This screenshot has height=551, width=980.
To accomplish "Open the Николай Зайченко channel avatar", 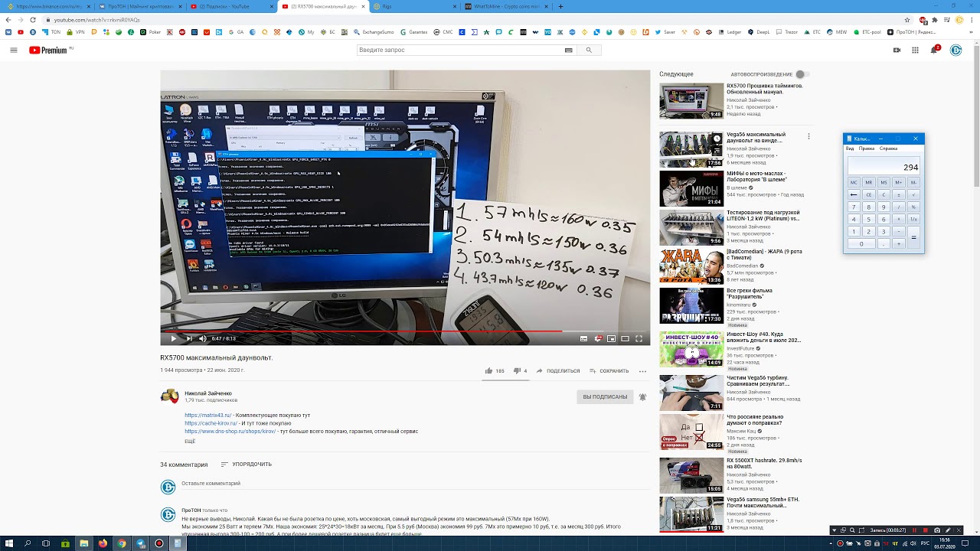I will tap(169, 396).
